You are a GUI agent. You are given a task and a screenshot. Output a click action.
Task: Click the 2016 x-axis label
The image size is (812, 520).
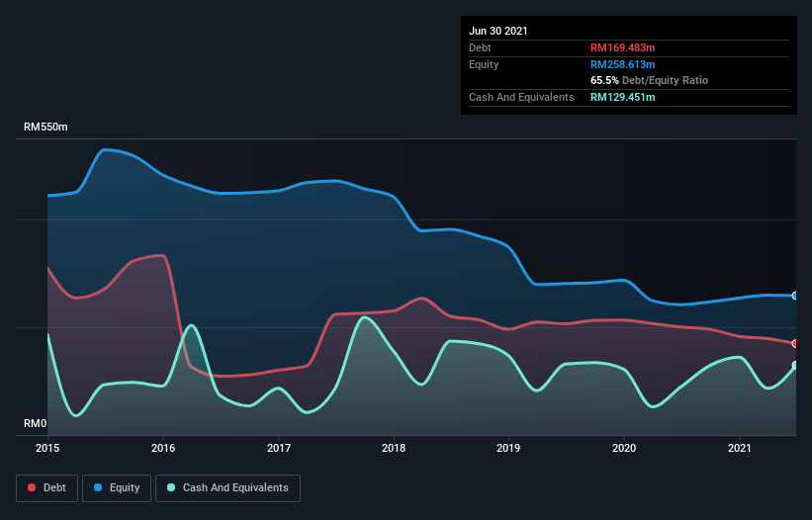pos(163,448)
